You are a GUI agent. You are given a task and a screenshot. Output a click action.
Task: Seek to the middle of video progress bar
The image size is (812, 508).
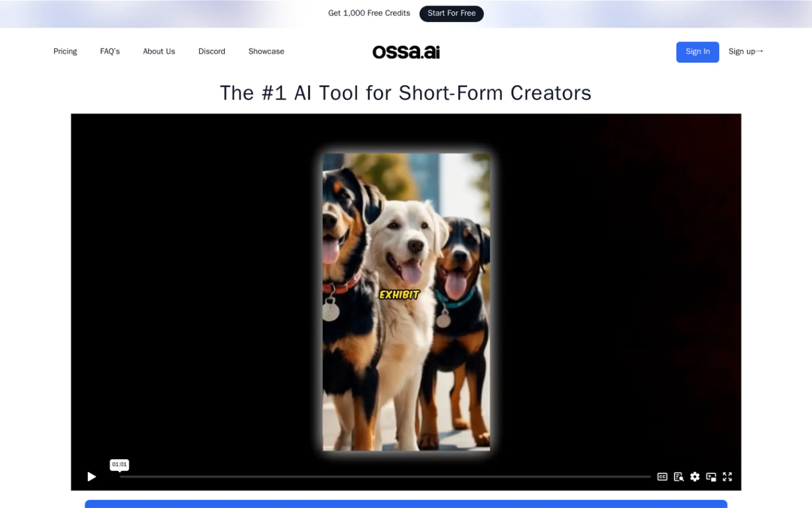[385, 476]
